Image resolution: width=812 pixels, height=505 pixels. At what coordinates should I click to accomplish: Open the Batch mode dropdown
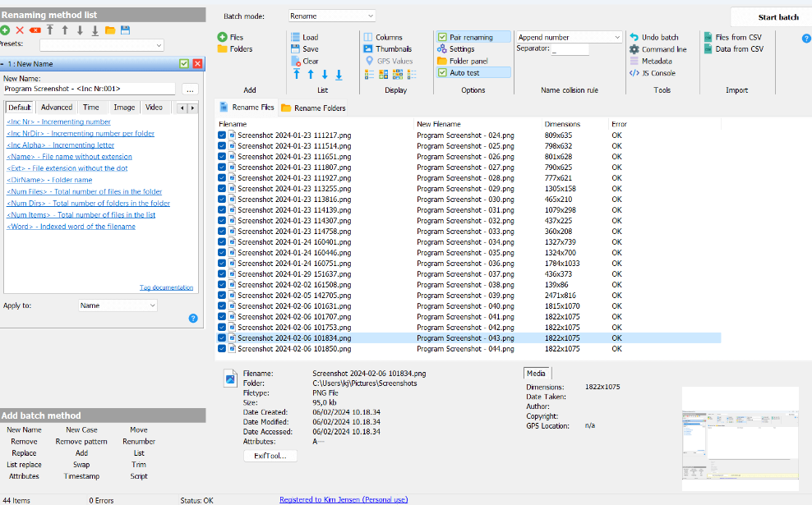(332, 16)
